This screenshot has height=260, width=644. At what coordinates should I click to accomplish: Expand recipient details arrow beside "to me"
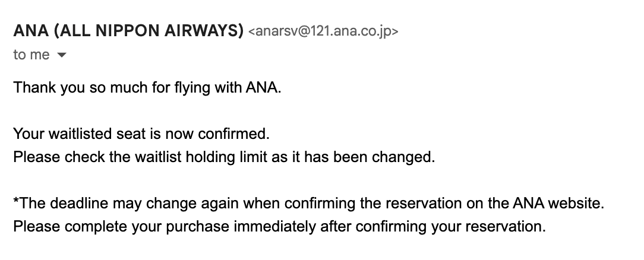(61, 55)
